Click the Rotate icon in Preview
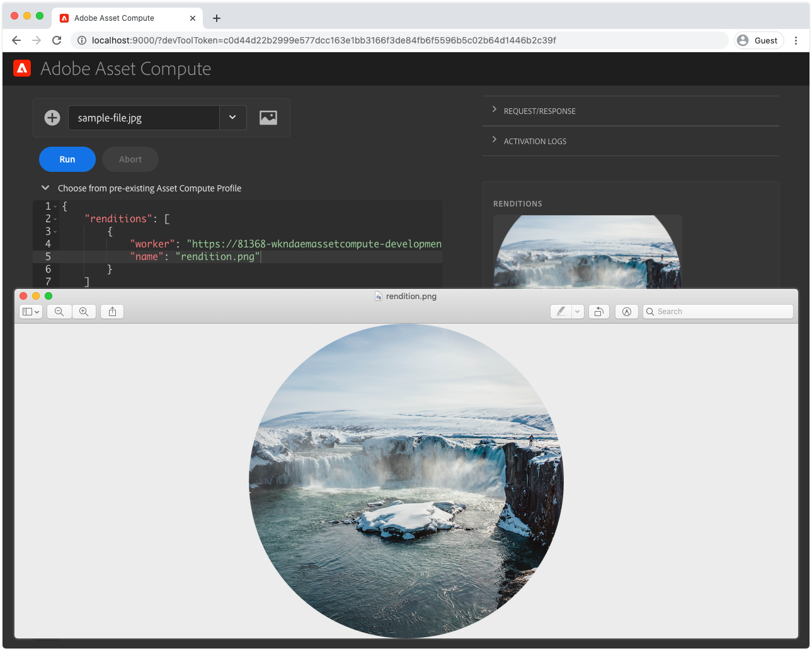Viewport: 812px width, 651px height. point(599,312)
